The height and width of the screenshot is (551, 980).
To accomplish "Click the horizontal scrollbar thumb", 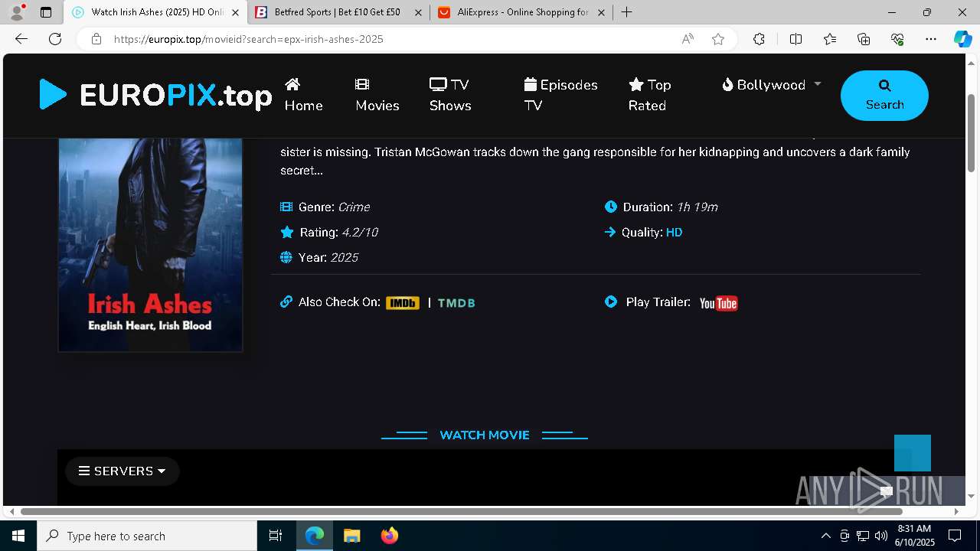I will (461, 511).
